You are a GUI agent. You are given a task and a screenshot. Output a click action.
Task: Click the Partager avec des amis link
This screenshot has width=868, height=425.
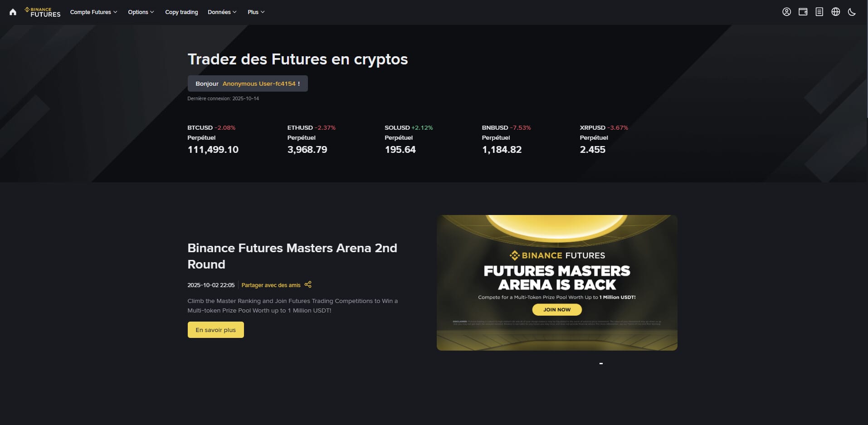[x=271, y=284]
